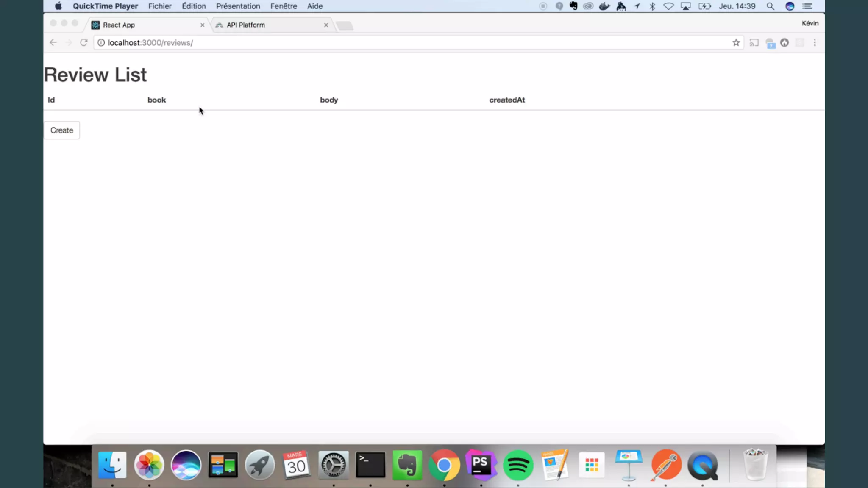
Task: Click the localhost:3000/reviews address bar
Action: click(x=418, y=42)
